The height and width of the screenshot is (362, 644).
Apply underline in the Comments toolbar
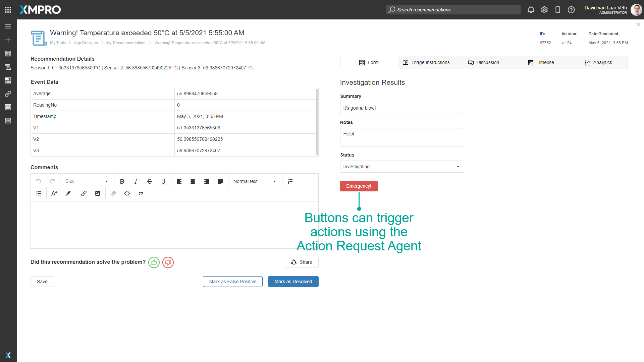click(163, 181)
